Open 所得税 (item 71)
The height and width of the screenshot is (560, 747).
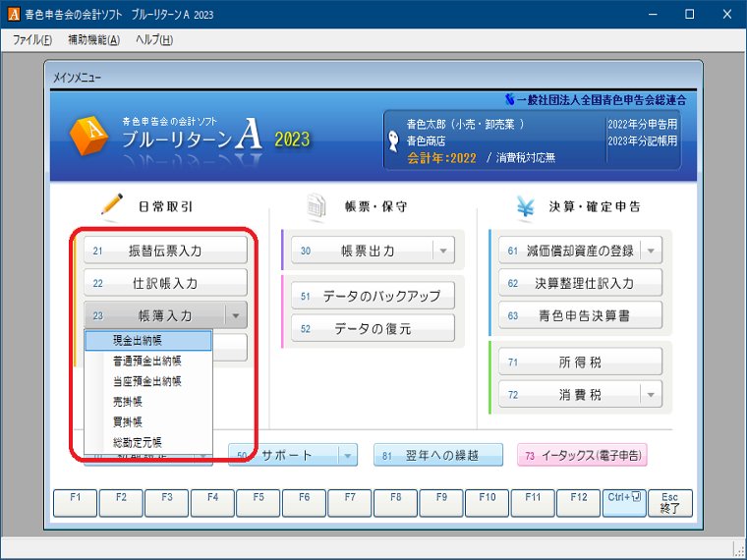coord(580,362)
